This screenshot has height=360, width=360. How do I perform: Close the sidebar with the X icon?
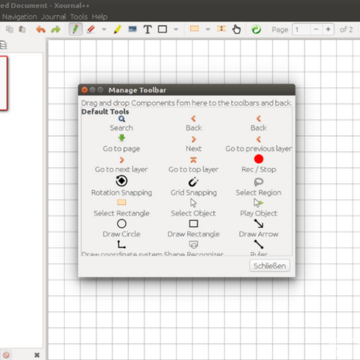pos(37,355)
